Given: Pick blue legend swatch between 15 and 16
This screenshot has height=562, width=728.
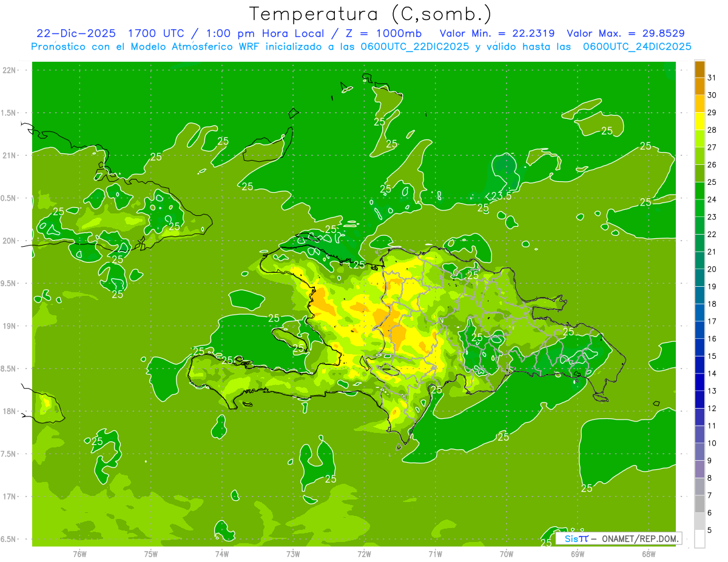Looking at the screenshot, I should pyautogui.click(x=699, y=347).
